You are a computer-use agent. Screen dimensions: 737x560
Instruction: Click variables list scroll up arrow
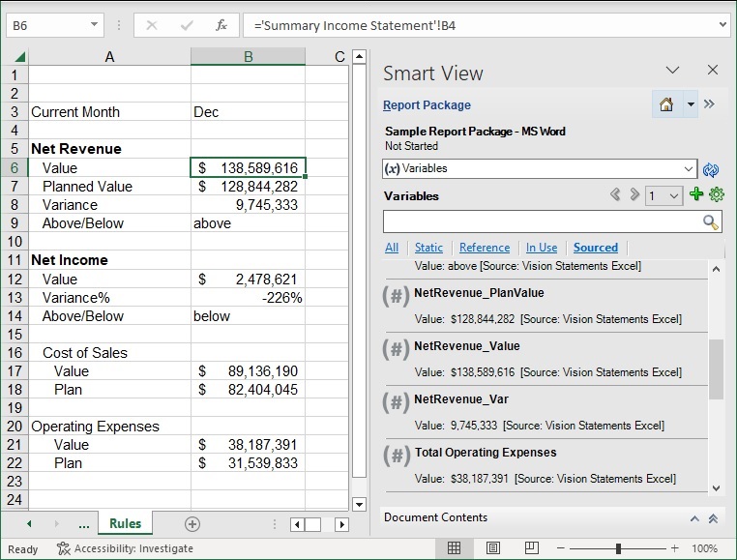716,270
